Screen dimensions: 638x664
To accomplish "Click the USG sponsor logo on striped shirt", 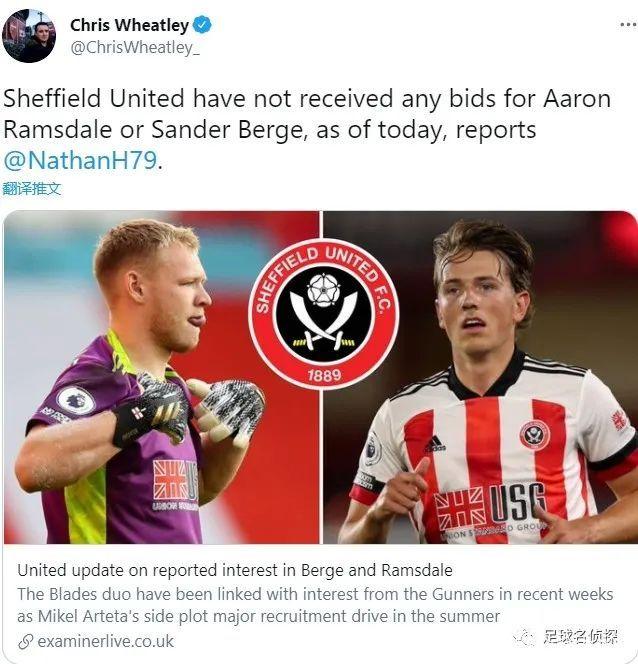I will 492,507.
